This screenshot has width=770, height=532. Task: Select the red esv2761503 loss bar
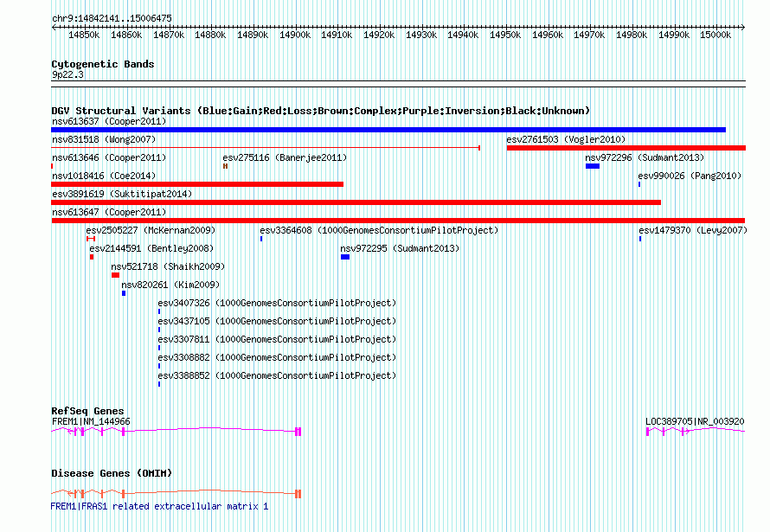[x=626, y=148]
